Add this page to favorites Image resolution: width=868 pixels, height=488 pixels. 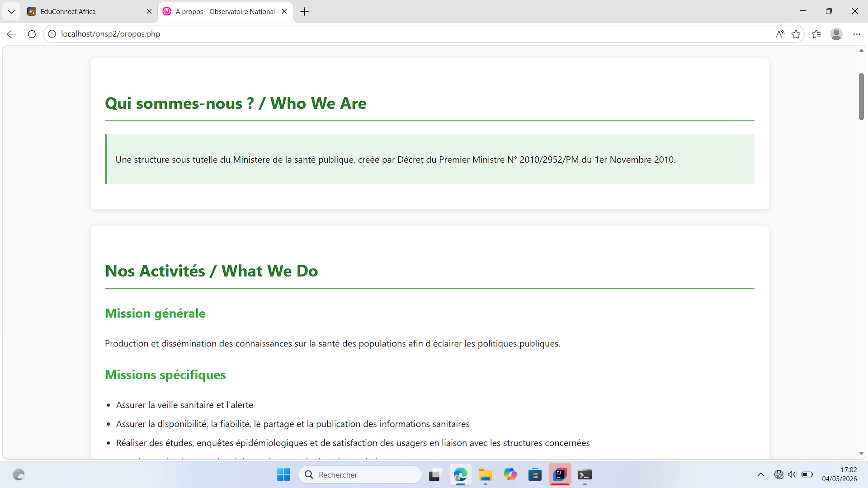click(796, 34)
